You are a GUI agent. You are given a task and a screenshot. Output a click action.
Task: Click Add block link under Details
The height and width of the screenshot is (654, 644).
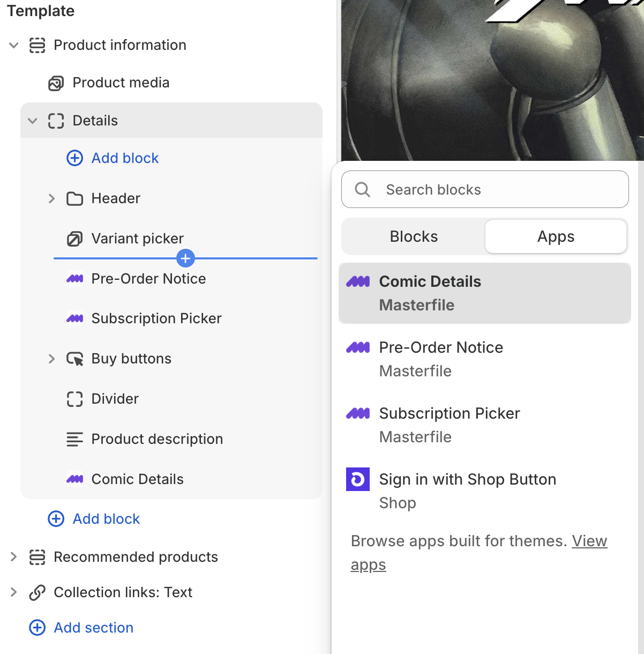pos(125,158)
